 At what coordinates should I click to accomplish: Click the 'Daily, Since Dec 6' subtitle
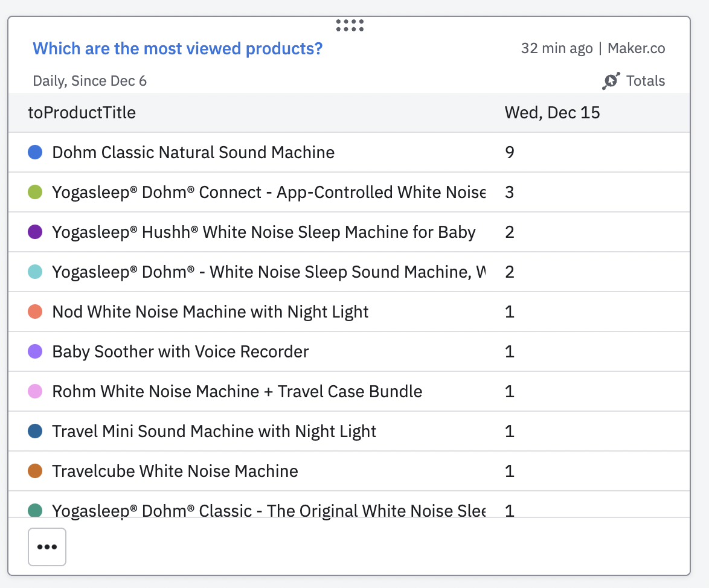pyautogui.click(x=89, y=81)
